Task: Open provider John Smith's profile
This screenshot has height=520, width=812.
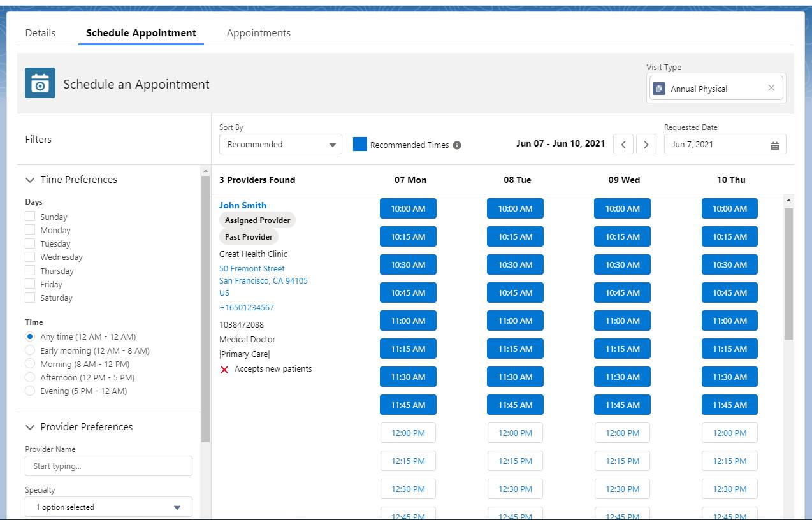Action: point(243,205)
